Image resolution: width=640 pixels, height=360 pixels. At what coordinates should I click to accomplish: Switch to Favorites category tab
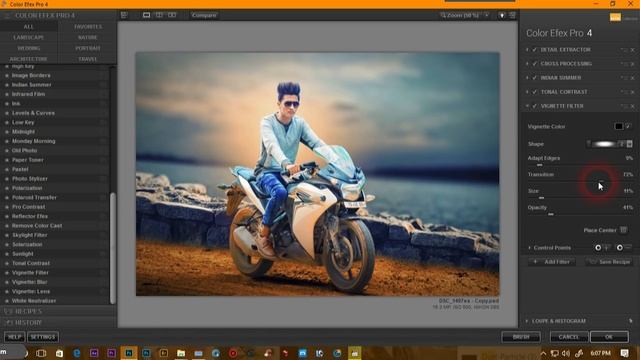(88, 27)
